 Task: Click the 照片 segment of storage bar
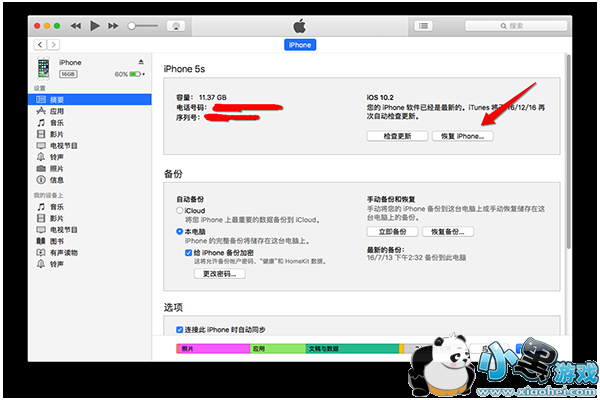pos(214,349)
